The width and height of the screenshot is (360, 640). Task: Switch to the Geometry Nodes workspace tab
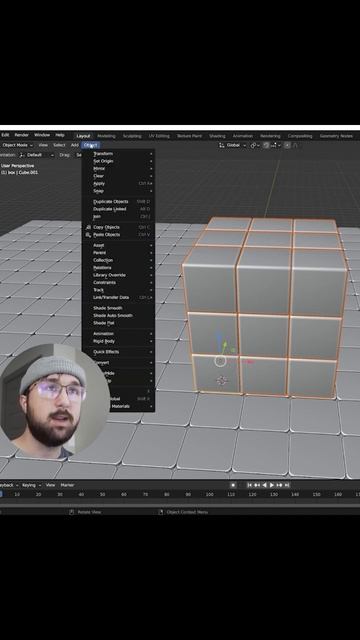(x=336, y=136)
